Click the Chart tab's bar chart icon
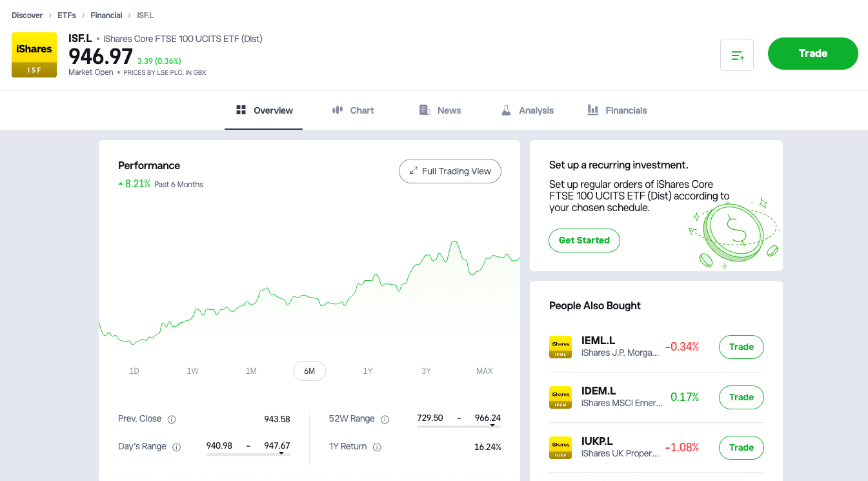This screenshot has width=868, height=481. [x=337, y=110]
